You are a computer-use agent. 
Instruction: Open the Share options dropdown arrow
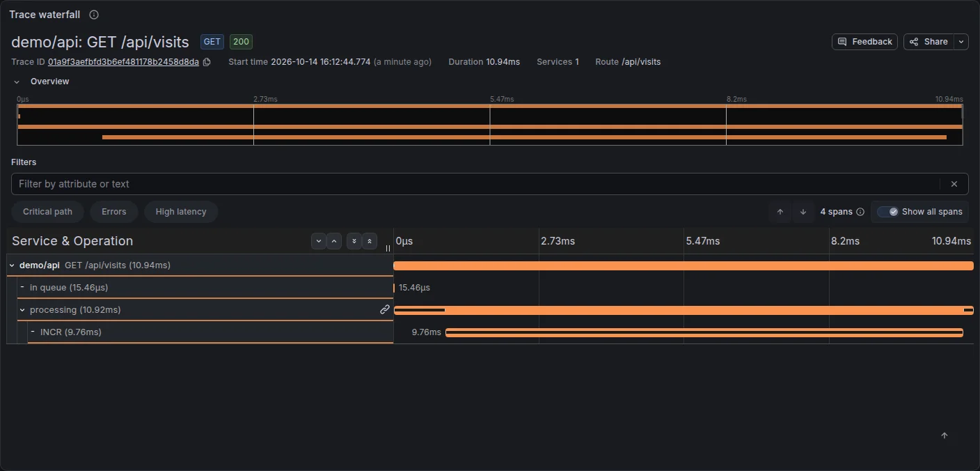click(x=961, y=42)
